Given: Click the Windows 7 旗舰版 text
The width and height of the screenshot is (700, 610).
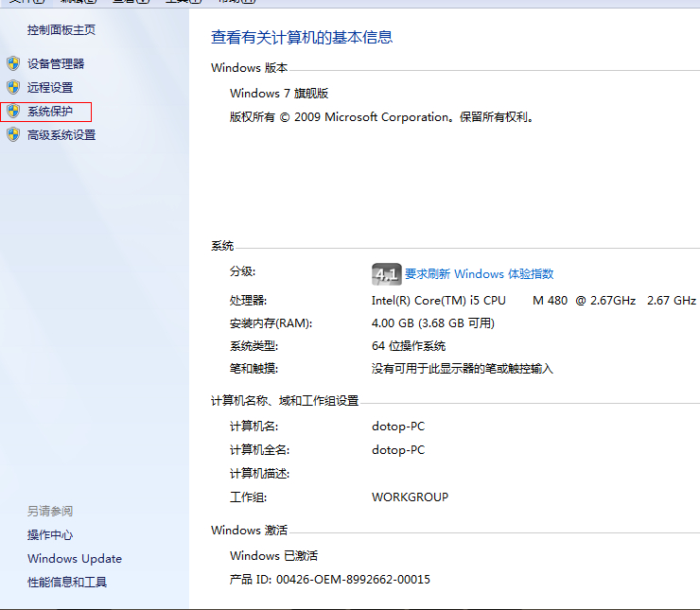Looking at the screenshot, I should [279, 94].
